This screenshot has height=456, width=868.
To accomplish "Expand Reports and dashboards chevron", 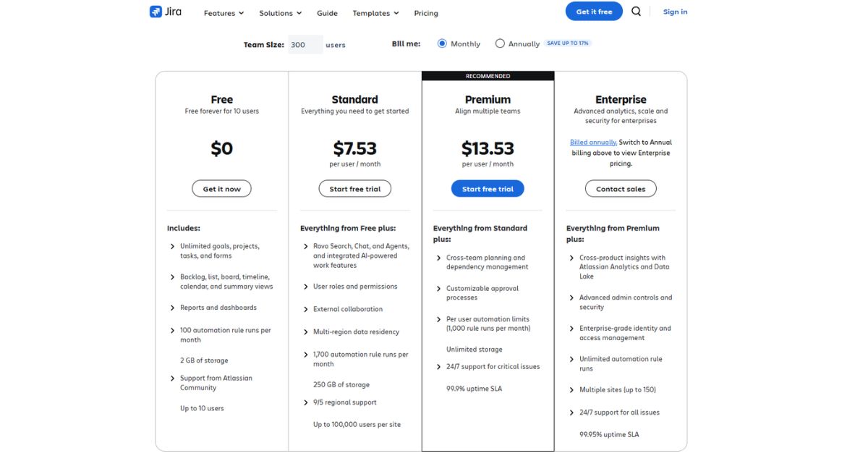I will [172, 308].
